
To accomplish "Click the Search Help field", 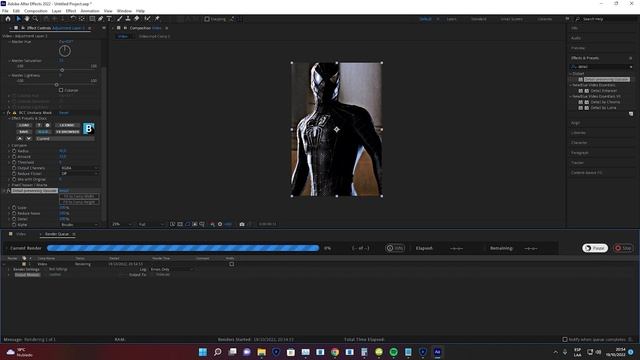I will coord(606,19).
